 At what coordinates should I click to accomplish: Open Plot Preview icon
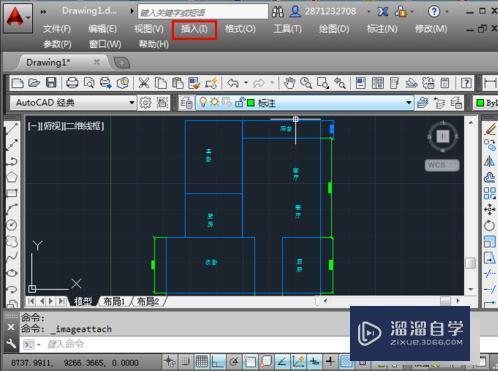pyautogui.click(x=89, y=83)
